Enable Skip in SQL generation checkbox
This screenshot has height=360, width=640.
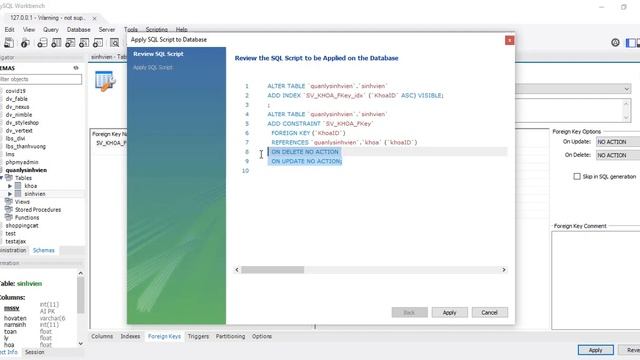[577, 176]
